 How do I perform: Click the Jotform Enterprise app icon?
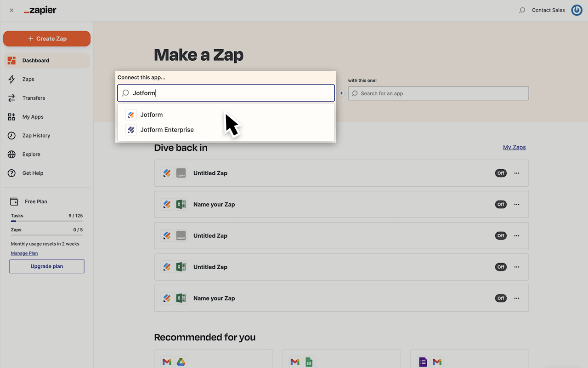click(131, 129)
